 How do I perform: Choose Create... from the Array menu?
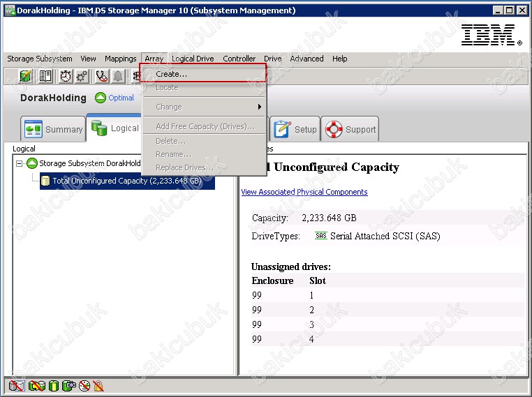point(204,73)
